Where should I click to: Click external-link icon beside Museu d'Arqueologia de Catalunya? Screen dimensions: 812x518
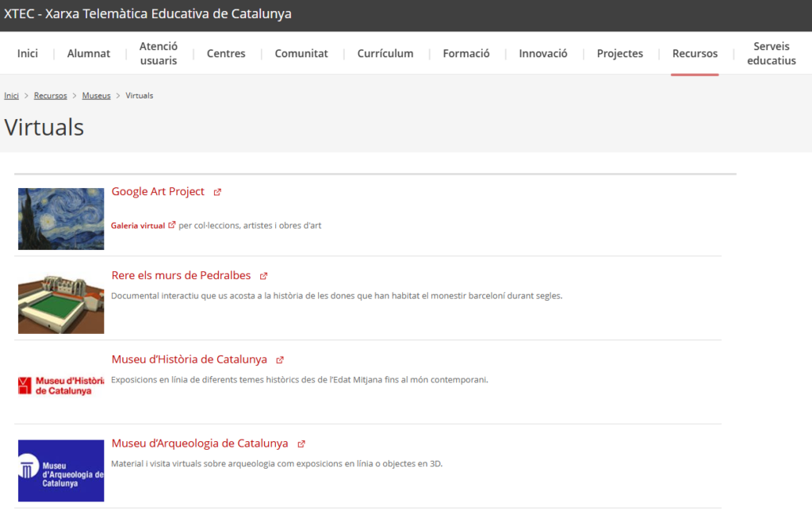[x=301, y=444]
